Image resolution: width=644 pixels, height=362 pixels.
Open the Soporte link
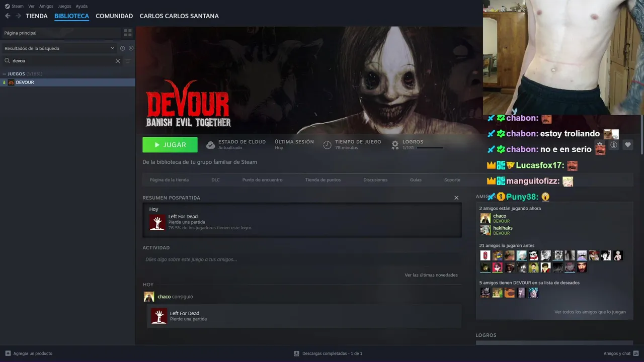click(x=452, y=180)
